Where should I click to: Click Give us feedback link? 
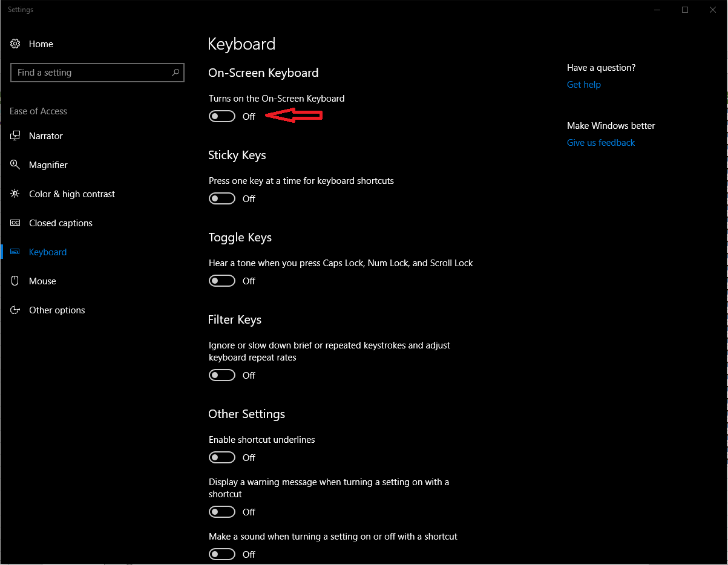601,143
